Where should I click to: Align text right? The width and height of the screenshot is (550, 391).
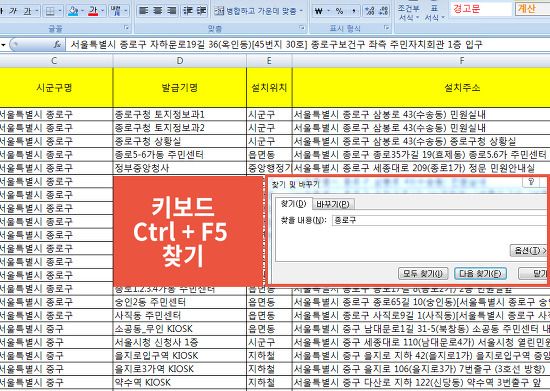pos(172,11)
